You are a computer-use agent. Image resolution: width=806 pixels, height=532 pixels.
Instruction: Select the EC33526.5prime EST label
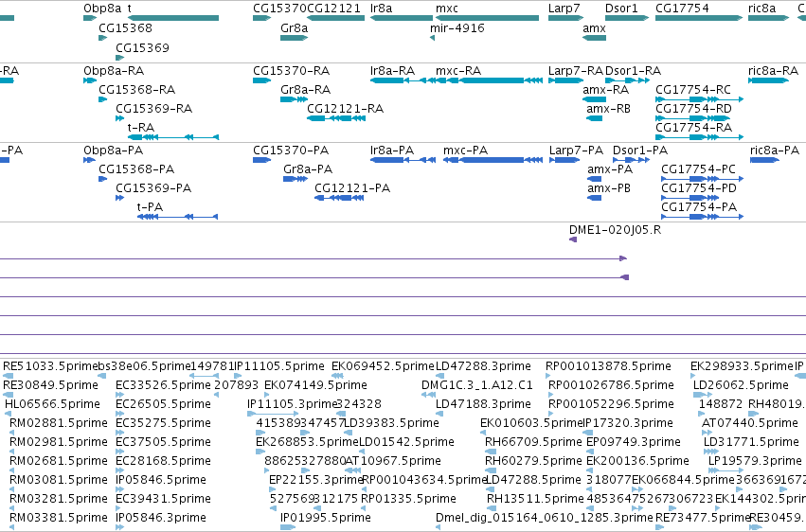[163, 385]
